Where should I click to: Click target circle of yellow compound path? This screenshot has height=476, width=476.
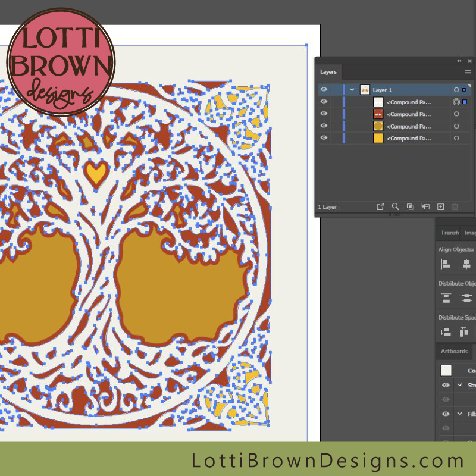[456, 138]
